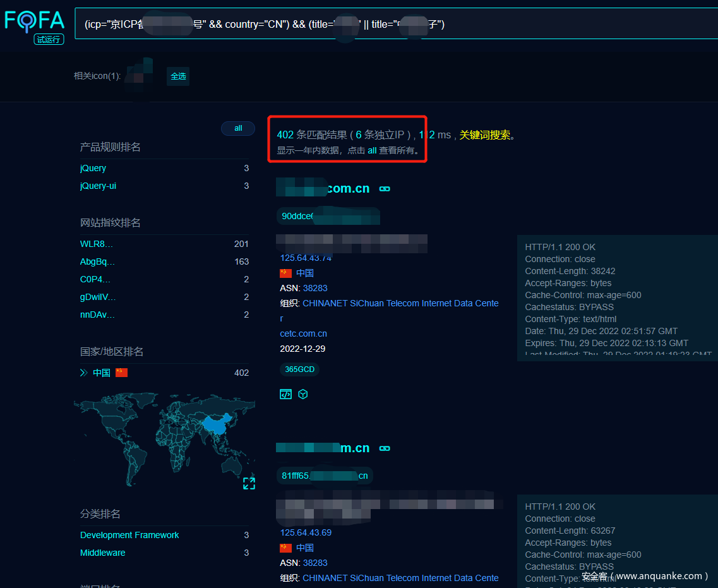The width and height of the screenshot is (718, 588).
Task: Toggle the all filter pill in sidebar
Action: click(x=237, y=128)
